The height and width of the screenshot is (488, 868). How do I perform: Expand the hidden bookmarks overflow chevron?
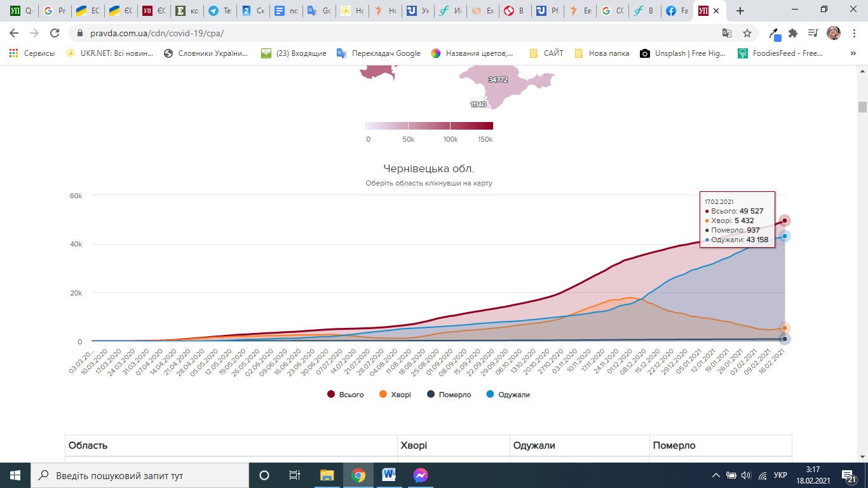click(853, 53)
